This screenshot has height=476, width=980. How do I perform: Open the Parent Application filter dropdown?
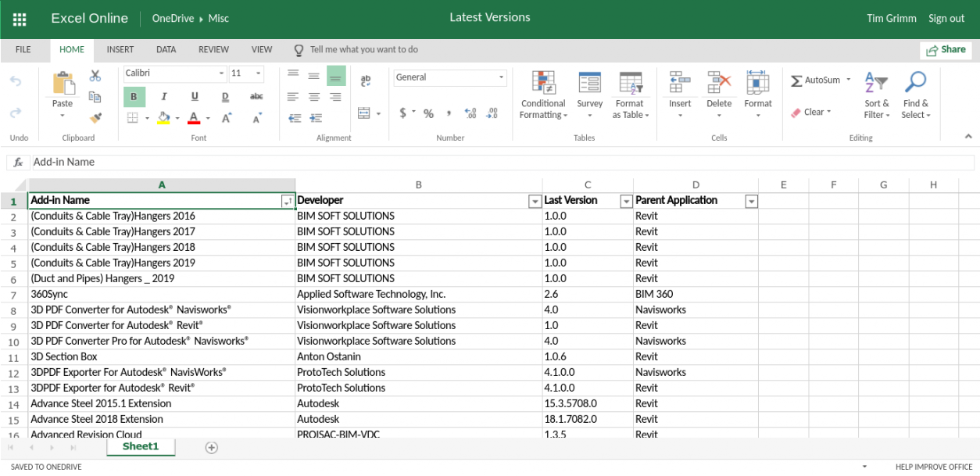(x=751, y=201)
